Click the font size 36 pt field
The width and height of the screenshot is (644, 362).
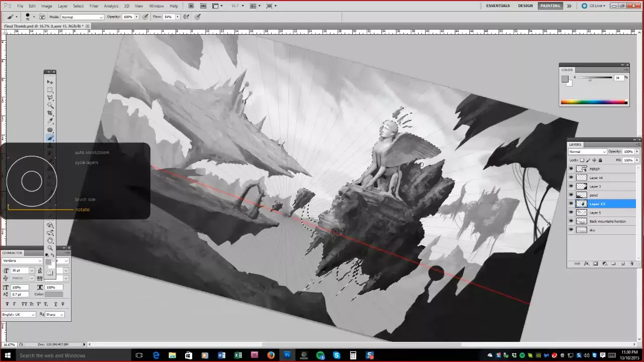(x=20, y=270)
